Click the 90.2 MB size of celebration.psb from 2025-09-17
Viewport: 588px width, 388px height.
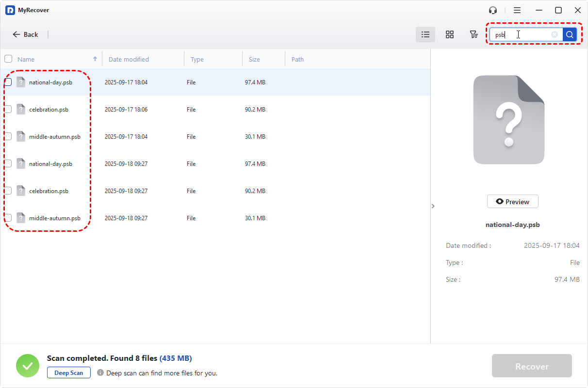point(255,110)
